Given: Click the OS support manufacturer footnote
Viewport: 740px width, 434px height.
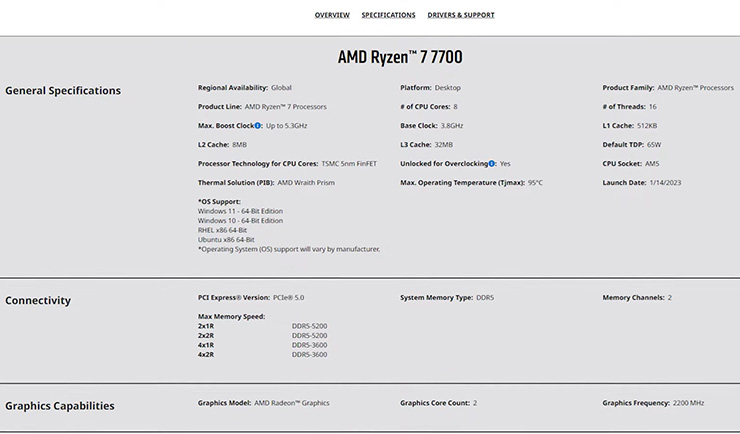Looking at the screenshot, I should click(289, 249).
